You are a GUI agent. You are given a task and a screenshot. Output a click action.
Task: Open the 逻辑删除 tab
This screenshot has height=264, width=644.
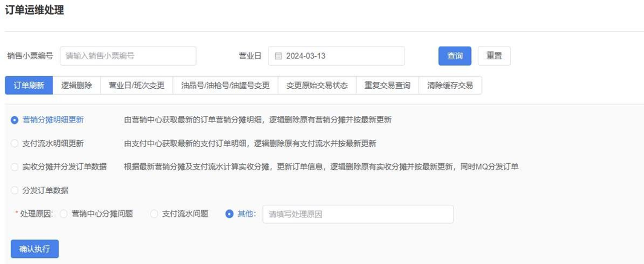pos(77,85)
